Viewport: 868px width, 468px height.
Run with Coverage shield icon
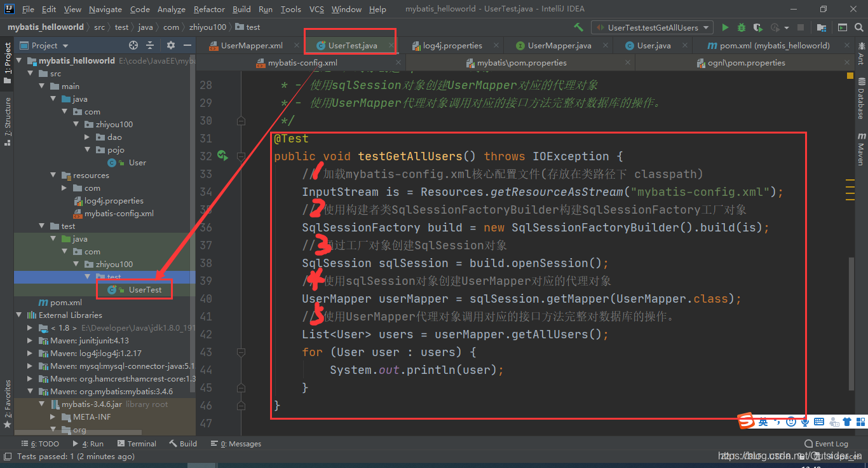(x=757, y=27)
